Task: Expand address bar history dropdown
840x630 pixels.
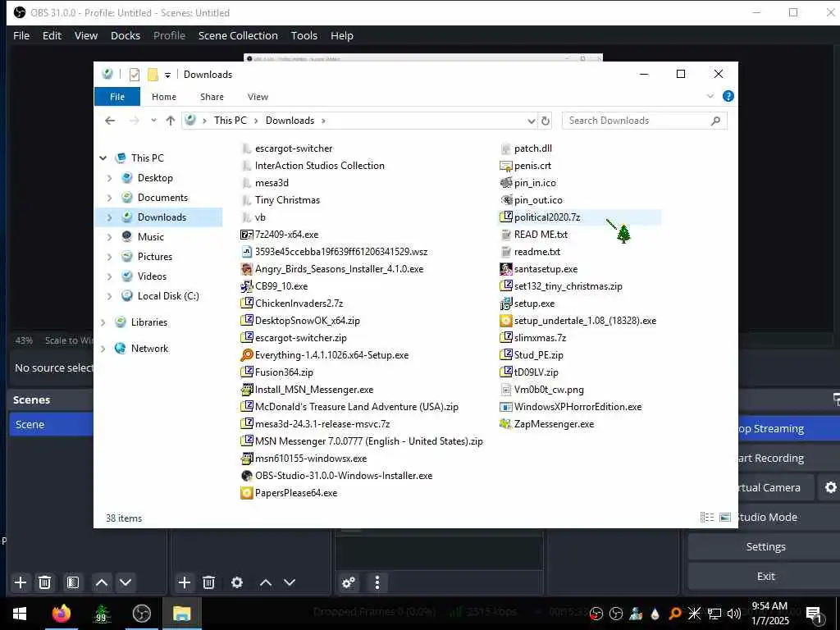Action: pos(531,121)
